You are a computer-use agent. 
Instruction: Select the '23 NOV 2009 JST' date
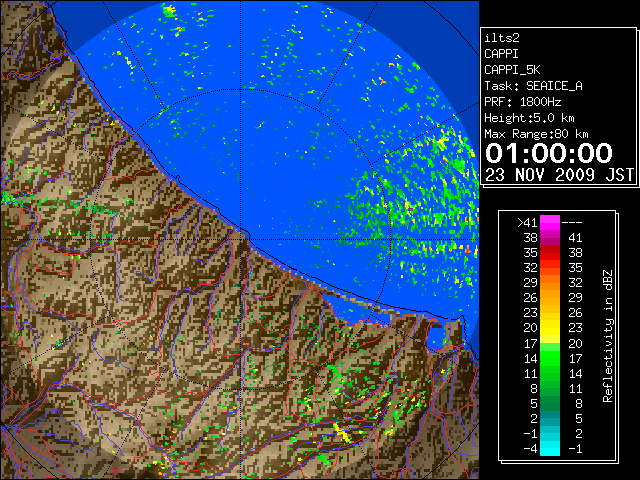tap(559, 175)
